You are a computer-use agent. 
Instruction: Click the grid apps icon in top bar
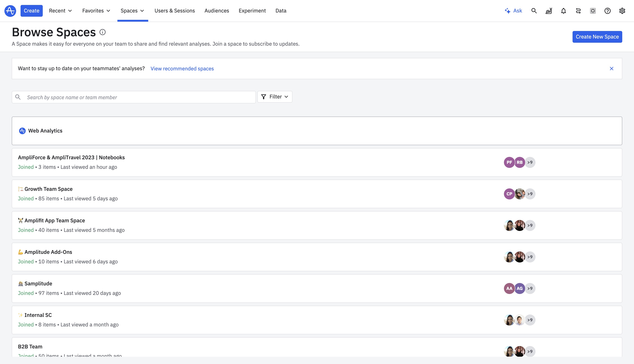593,11
